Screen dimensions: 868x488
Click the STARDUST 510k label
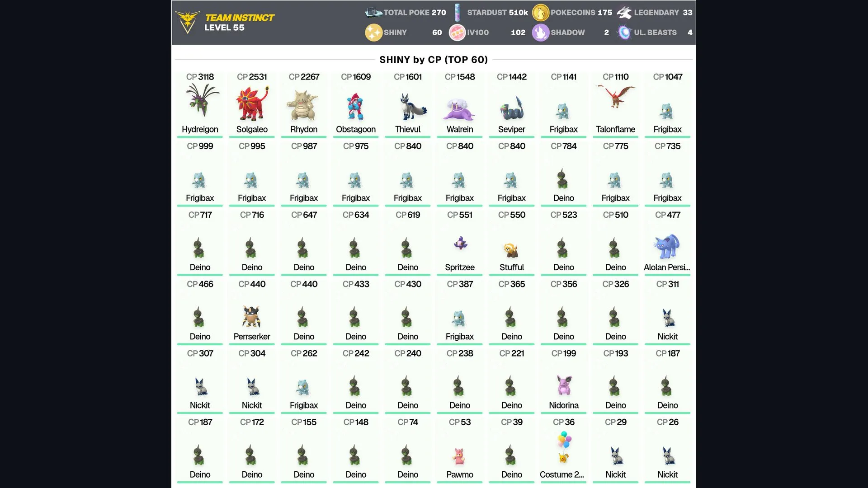[x=497, y=13]
